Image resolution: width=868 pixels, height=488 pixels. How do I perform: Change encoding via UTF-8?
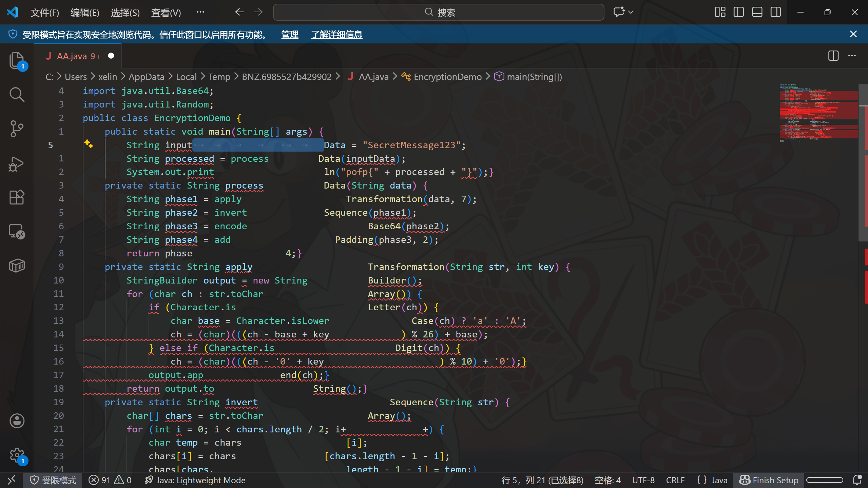coord(643,480)
